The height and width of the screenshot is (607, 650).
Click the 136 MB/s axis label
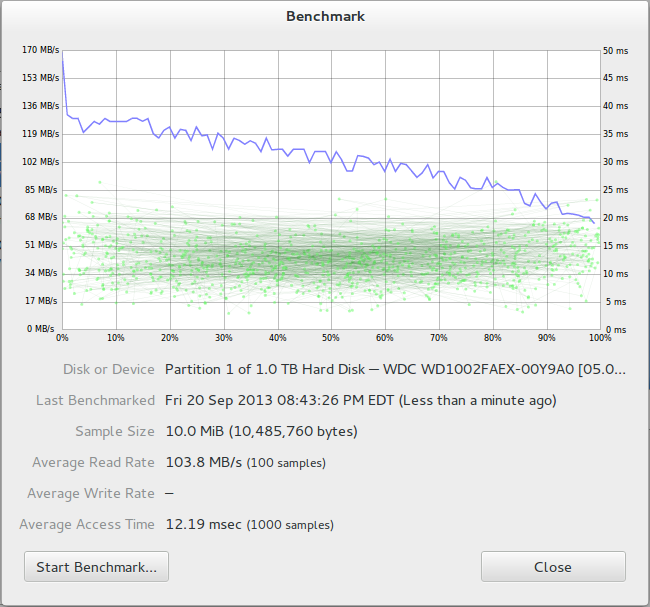point(41,106)
